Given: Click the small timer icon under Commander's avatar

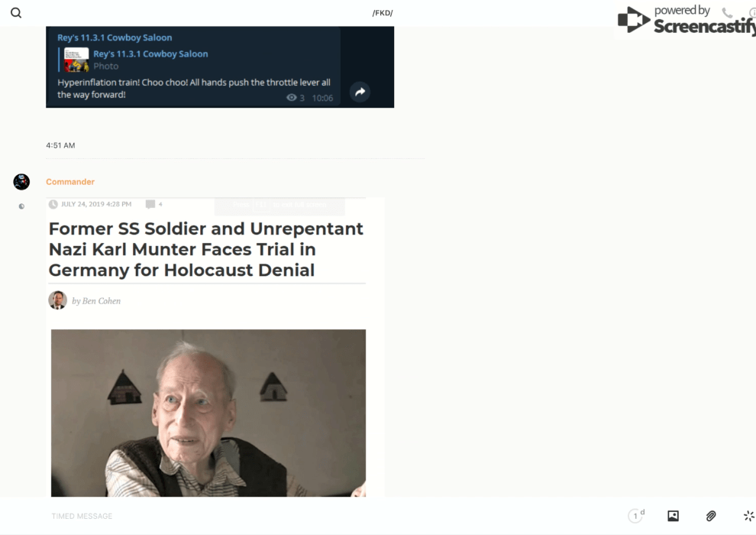Looking at the screenshot, I should [21, 206].
